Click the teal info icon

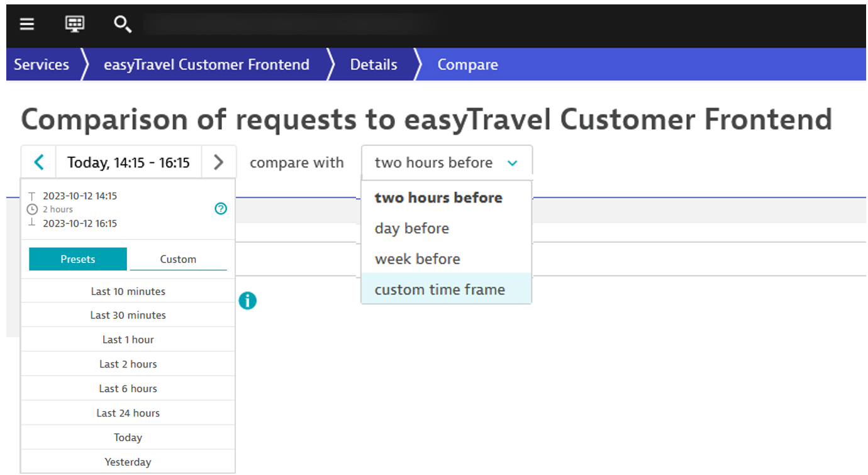point(248,301)
